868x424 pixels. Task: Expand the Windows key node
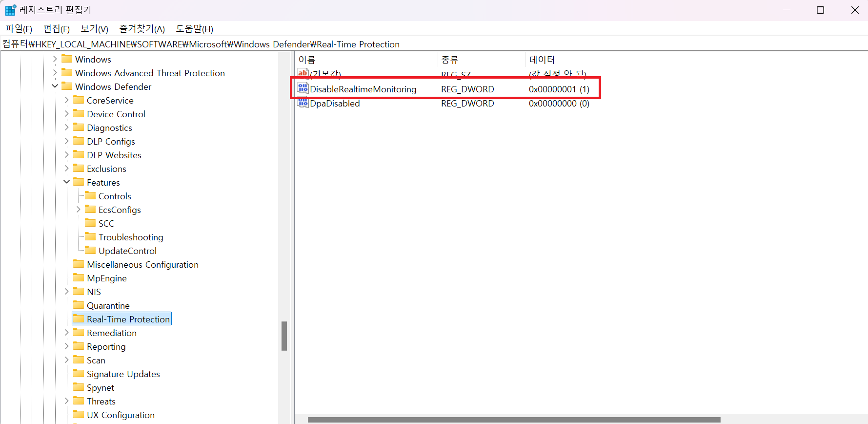[55, 59]
